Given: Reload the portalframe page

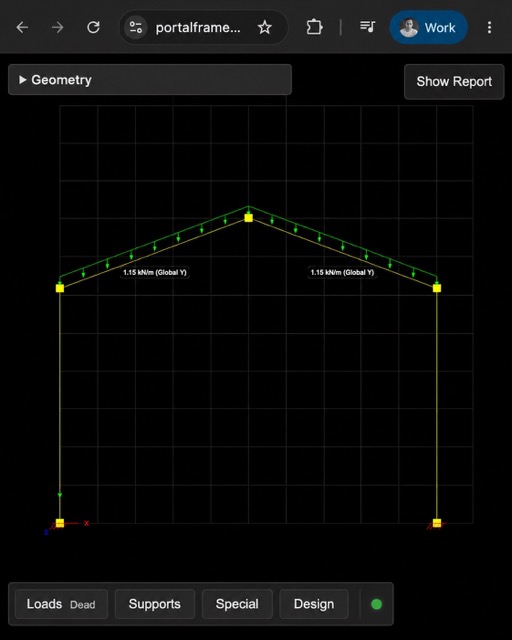Looking at the screenshot, I should [x=93, y=28].
